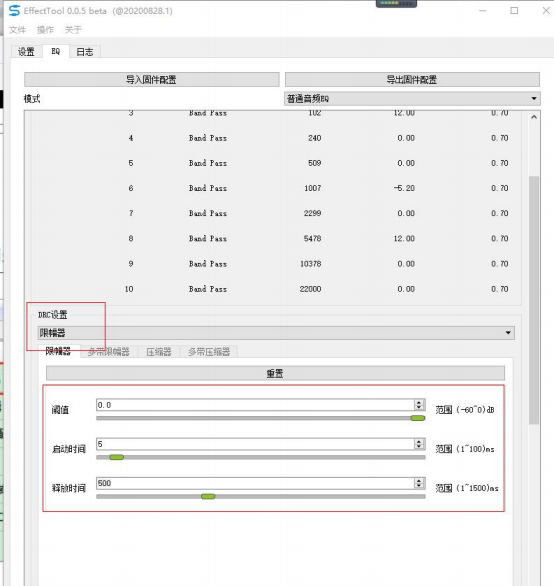Click frequency 5478 in band 8 row
The image size is (554, 586).
[x=313, y=238]
